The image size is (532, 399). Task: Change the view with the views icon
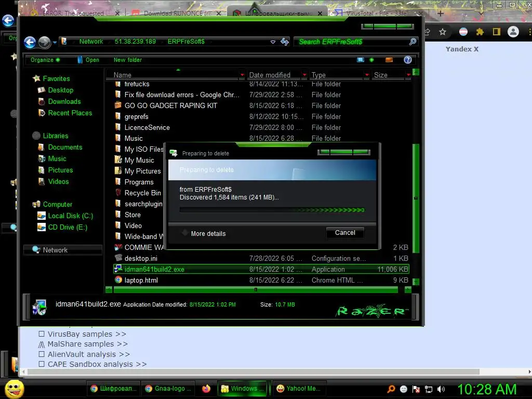[x=361, y=60]
